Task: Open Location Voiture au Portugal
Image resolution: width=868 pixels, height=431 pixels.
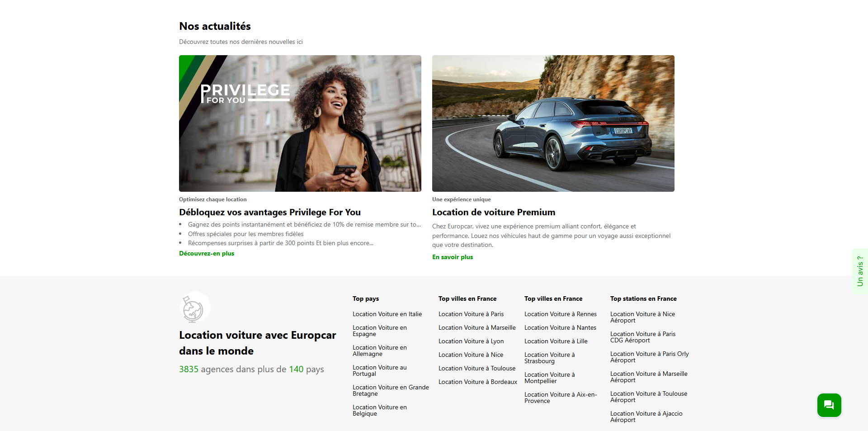Action: click(380, 370)
